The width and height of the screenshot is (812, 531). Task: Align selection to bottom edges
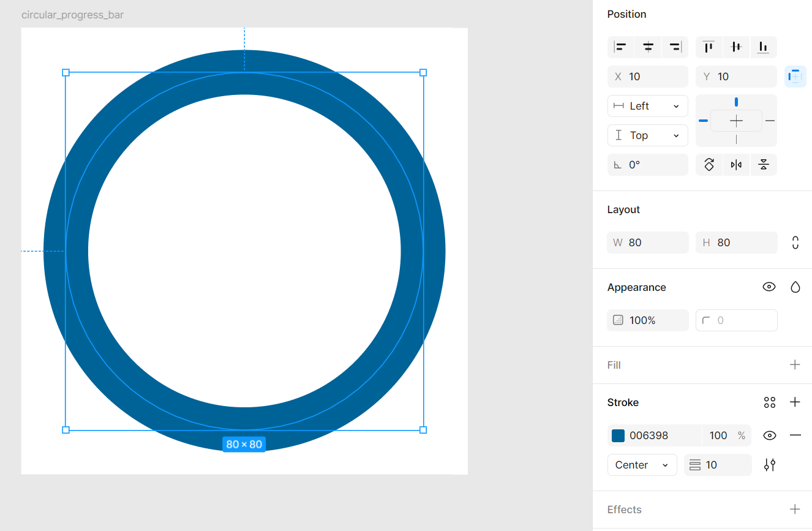click(764, 47)
